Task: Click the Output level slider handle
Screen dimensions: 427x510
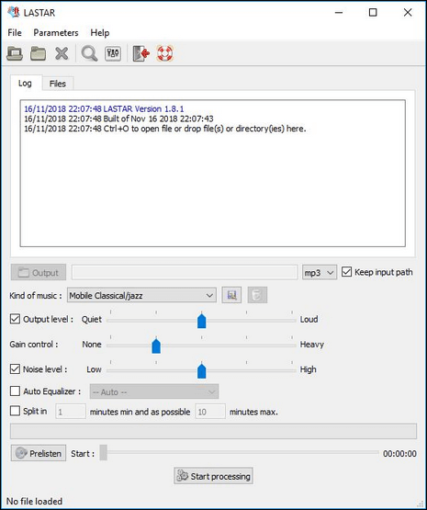Action: pyautogui.click(x=201, y=320)
